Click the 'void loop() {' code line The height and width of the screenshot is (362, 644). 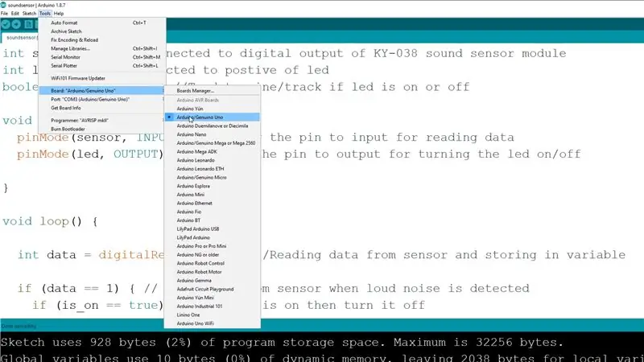tap(50, 222)
